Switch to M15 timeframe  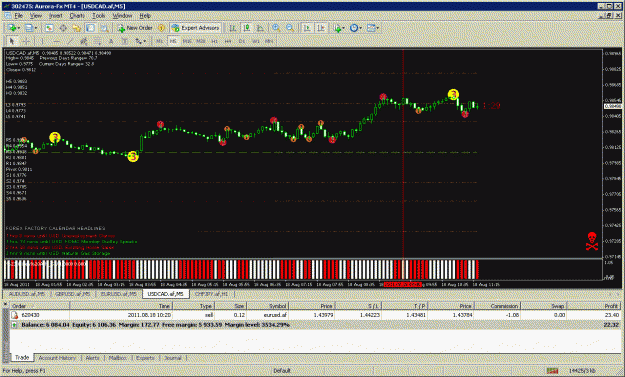pyautogui.click(x=187, y=41)
